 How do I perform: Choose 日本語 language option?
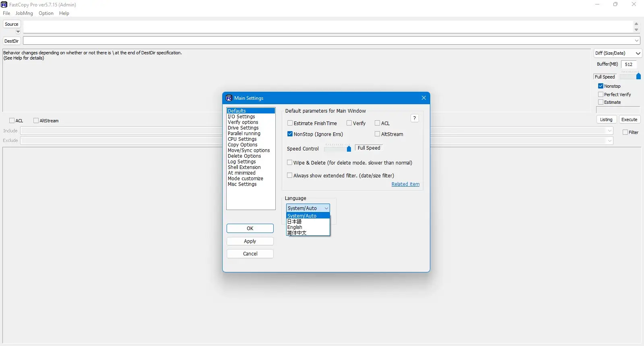point(308,222)
